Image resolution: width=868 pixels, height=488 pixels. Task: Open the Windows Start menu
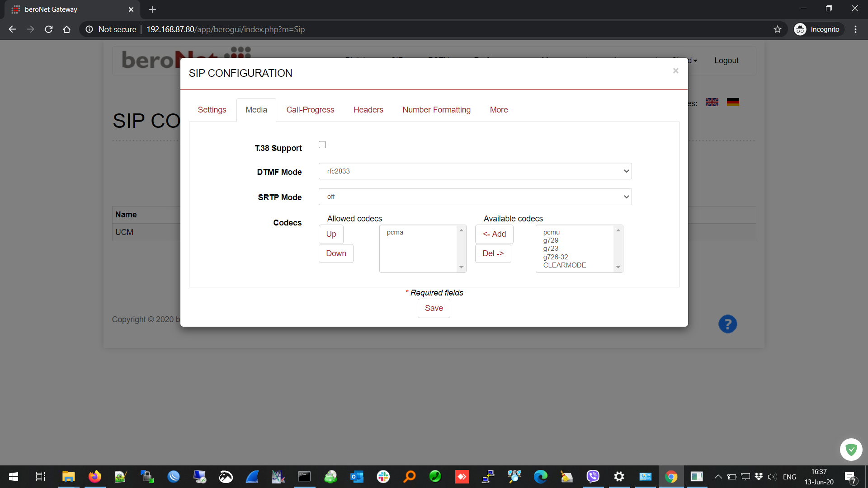pyautogui.click(x=14, y=477)
